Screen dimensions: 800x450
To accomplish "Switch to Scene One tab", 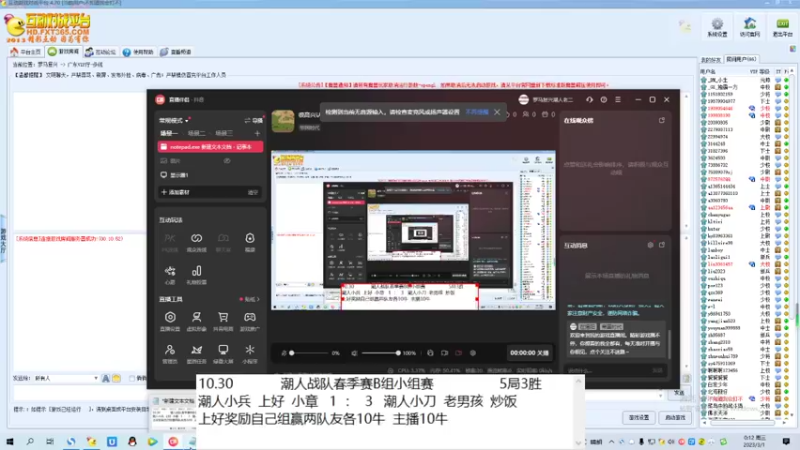I will [x=169, y=134].
